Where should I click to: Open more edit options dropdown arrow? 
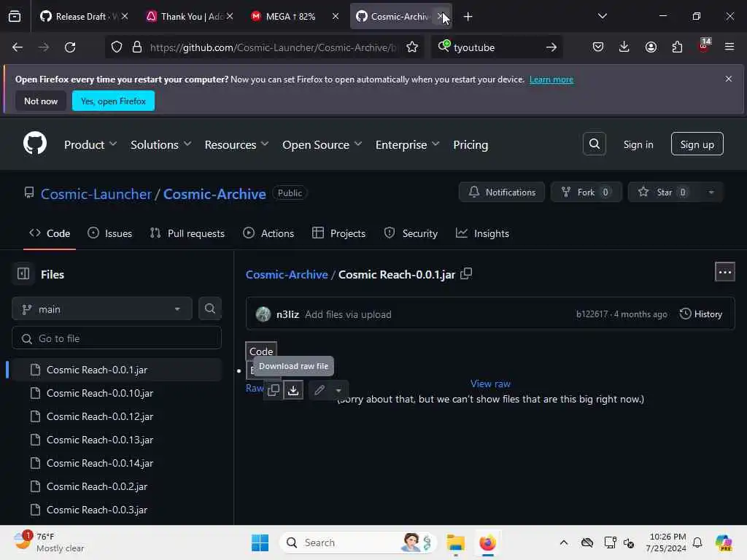click(x=338, y=391)
